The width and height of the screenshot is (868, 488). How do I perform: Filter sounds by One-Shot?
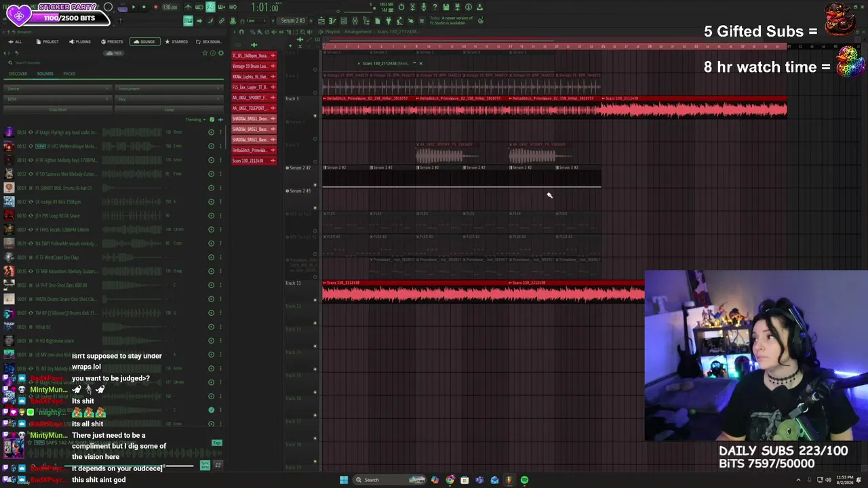tap(58, 110)
